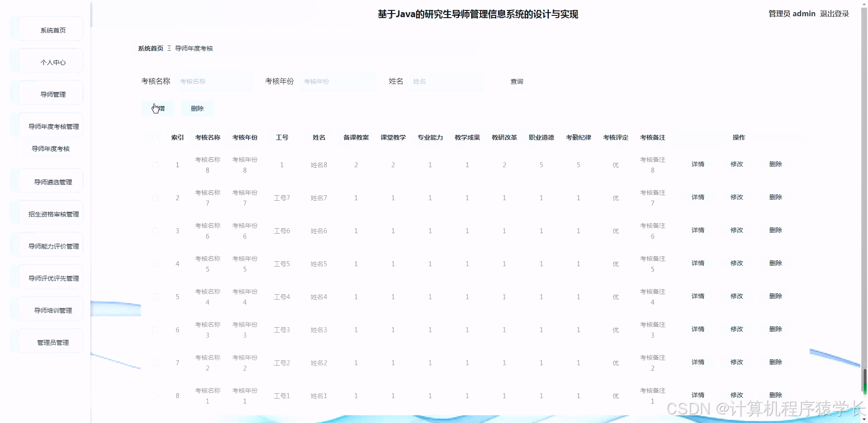This screenshot has width=868, height=423.
Task: Select 导师管理 in the left navigation
Action: coord(52,94)
